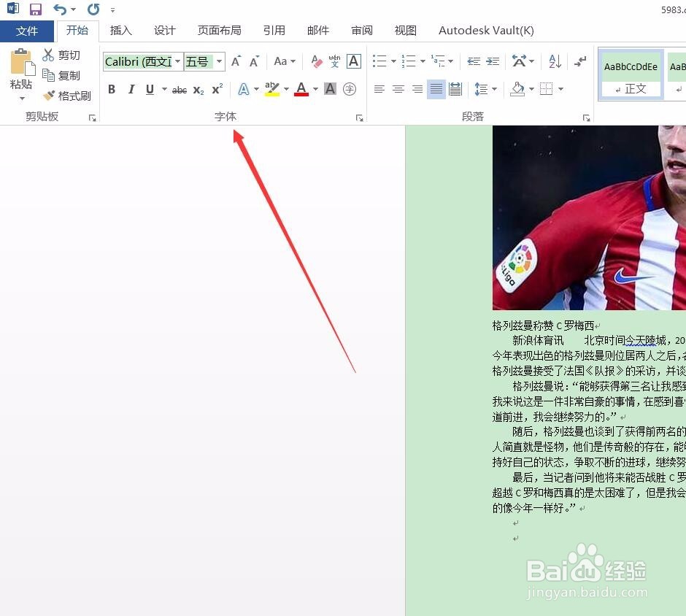Toggle Underline formatting

pyautogui.click(x=150, y=89)
